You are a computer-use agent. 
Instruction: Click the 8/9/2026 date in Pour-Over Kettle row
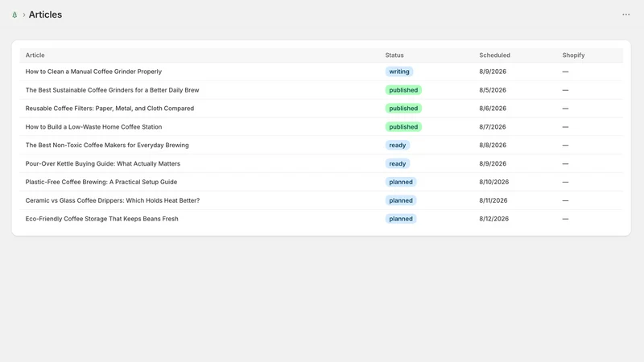click(493, 163)
